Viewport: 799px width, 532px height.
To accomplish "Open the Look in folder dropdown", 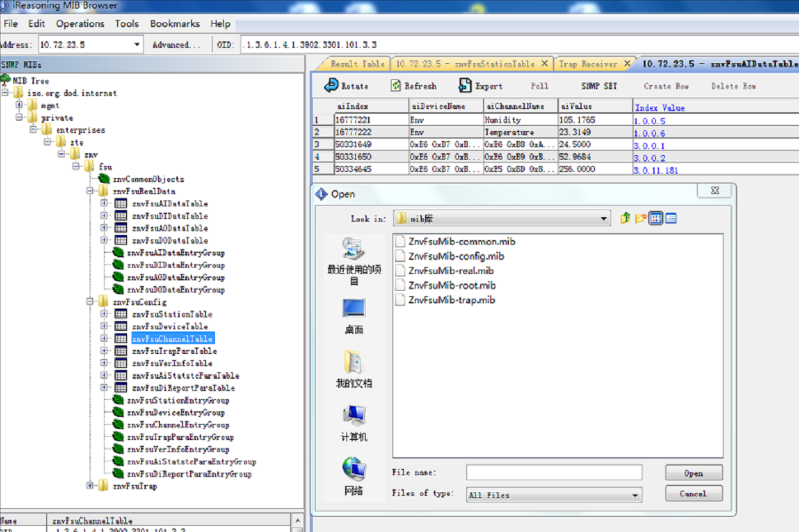I will [604, 219].
